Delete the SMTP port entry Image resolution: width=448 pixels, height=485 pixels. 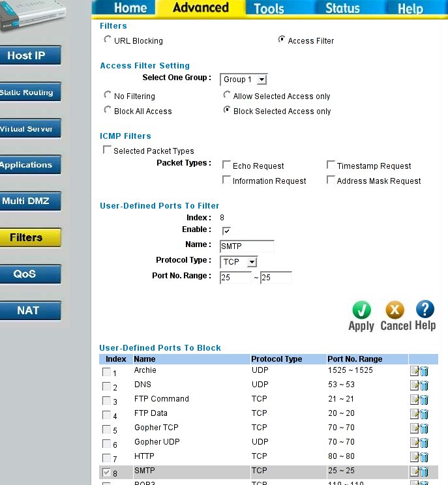pyautogui.click(x=424, y=471)
